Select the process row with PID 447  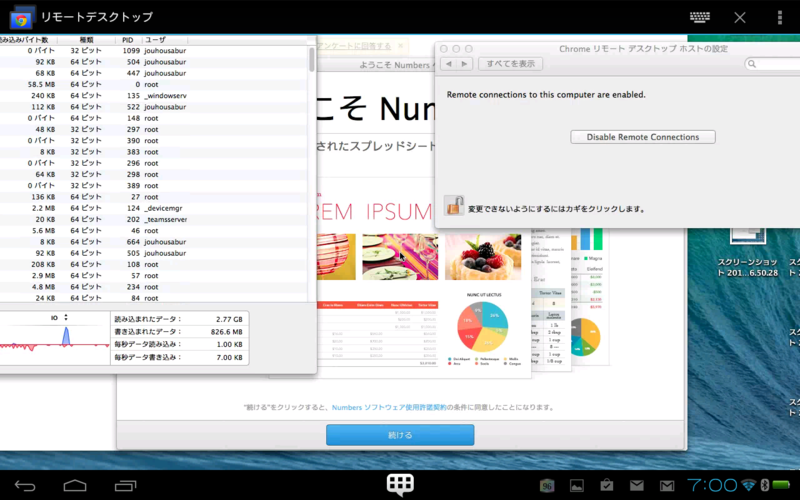click(154, 73)
